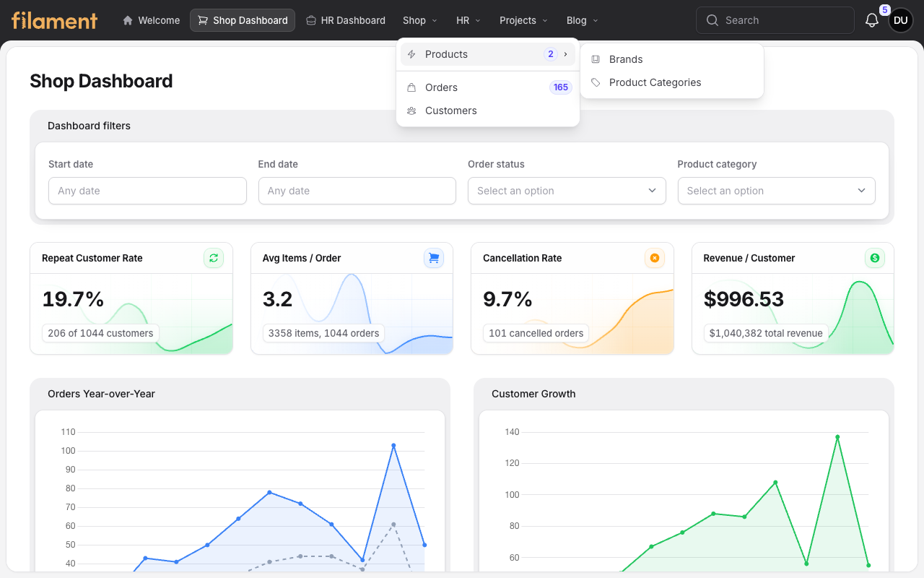Image resolution: width=924 pixels, height=578 pixels.
Task: Choose Brands in the submenu
Action: (x=672, y=59)
